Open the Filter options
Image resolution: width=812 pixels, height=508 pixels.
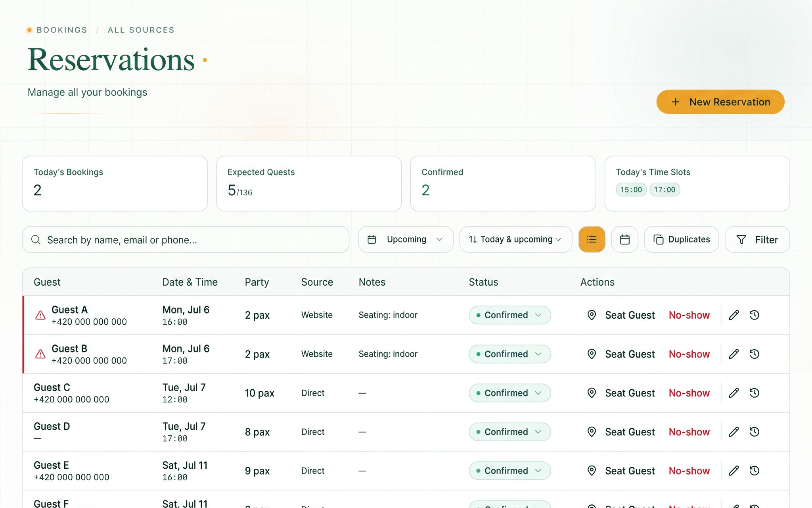(757, 239)
